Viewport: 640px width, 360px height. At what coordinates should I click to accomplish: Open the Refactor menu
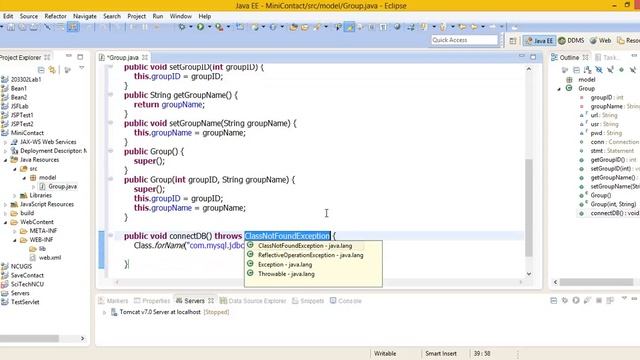tap(56, 16)
